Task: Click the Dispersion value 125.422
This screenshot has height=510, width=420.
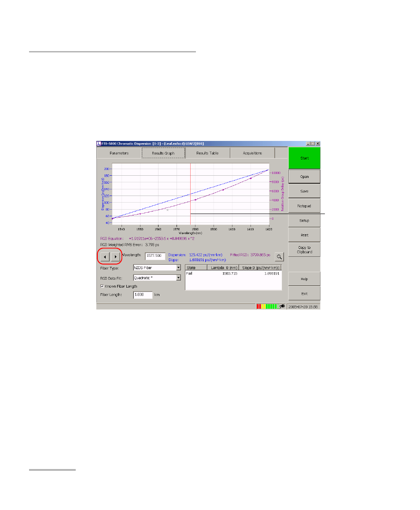Action: pyautogui.click(x=206, y=255)
